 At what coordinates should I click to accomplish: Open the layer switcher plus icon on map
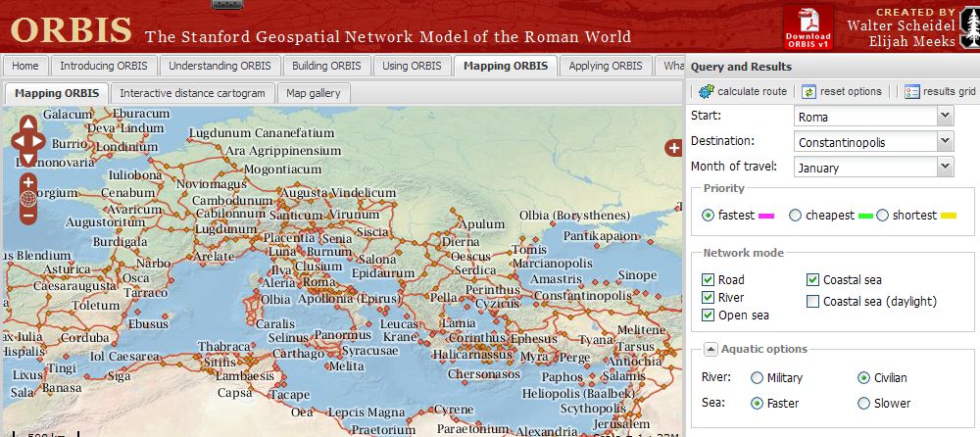coord(674,148)
